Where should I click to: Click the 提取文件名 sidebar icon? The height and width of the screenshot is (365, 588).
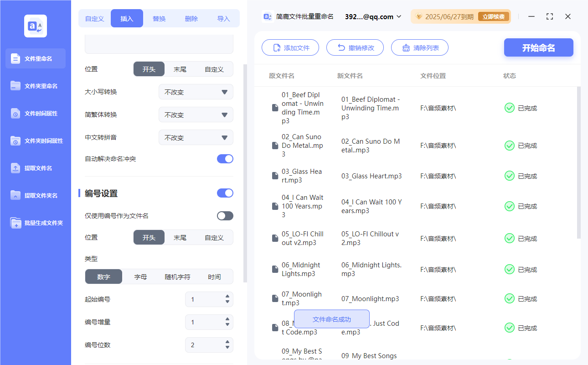pos(15,168)
